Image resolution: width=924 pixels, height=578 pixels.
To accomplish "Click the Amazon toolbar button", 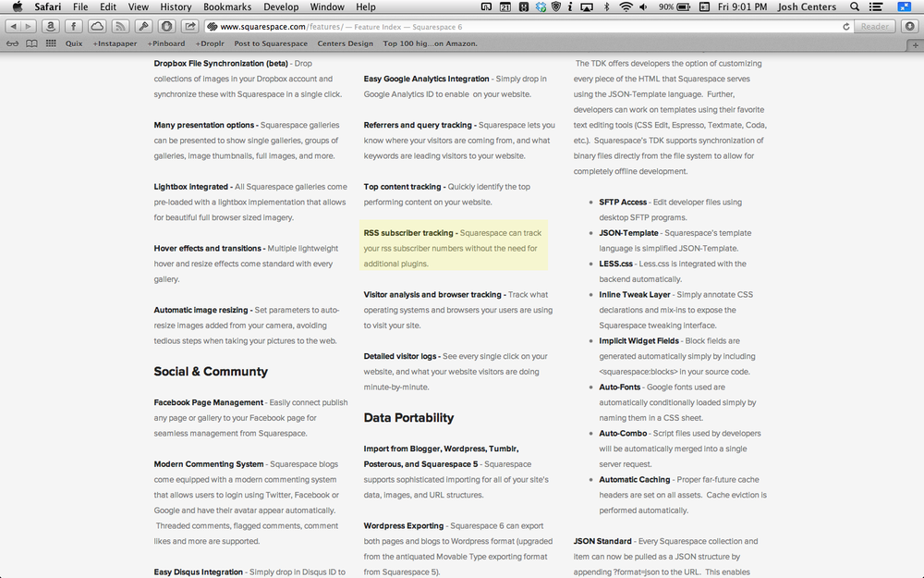I will [x=49, y=26].
